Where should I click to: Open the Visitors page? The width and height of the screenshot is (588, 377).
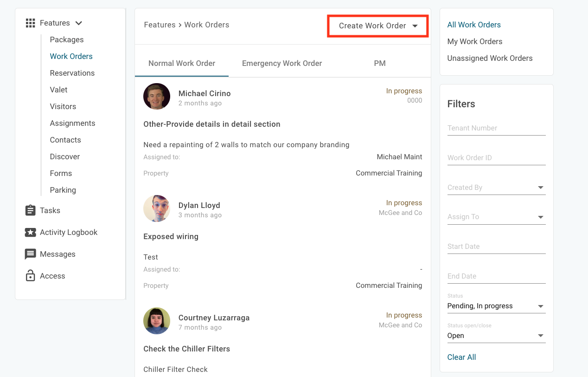tap(63, 106)
